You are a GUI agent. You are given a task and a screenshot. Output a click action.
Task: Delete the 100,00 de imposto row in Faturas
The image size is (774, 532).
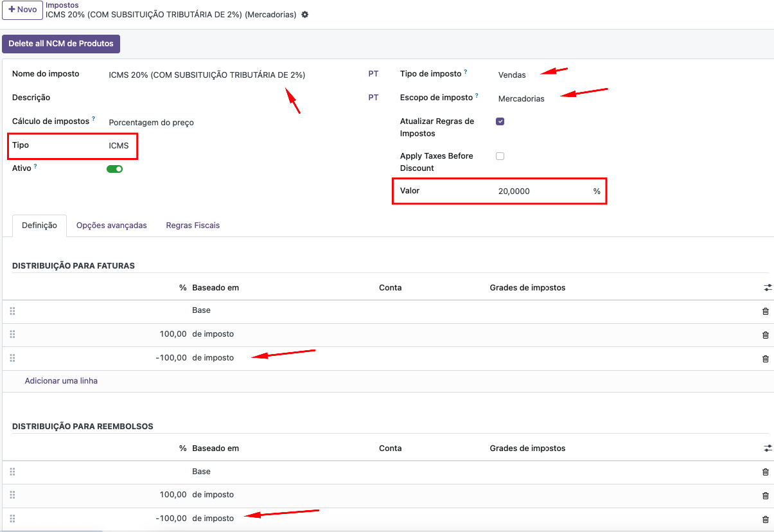pyautogui.click(x=765, y=335)
